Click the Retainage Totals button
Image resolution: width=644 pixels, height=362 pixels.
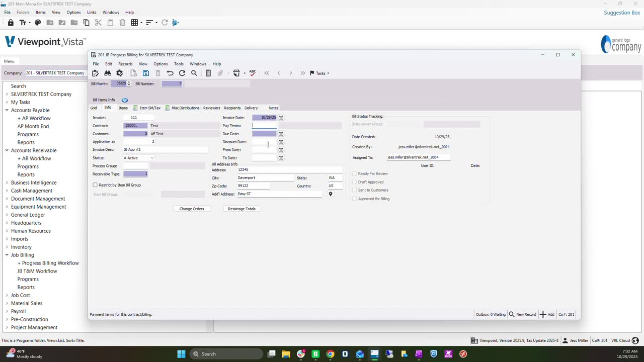point(242,209)
